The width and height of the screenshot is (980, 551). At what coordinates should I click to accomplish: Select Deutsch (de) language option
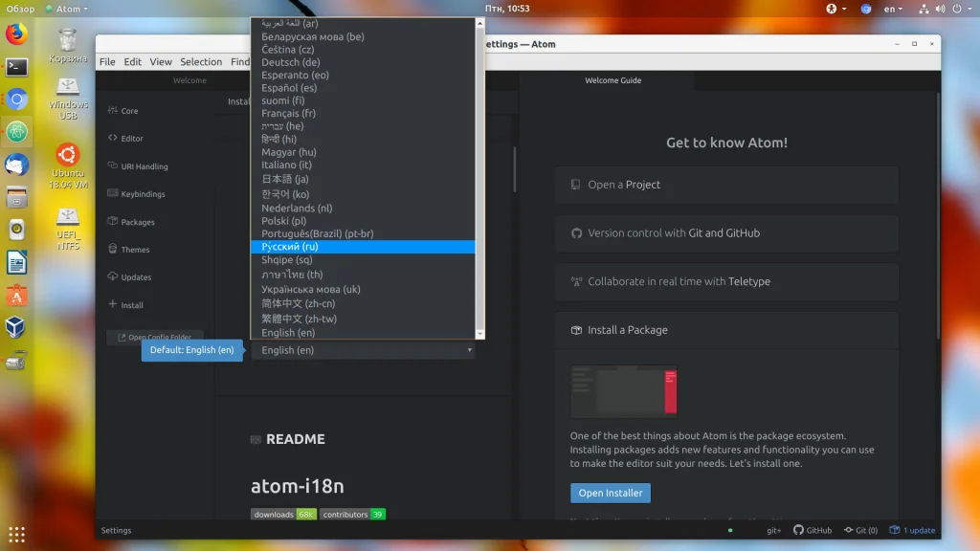point(363,62)
